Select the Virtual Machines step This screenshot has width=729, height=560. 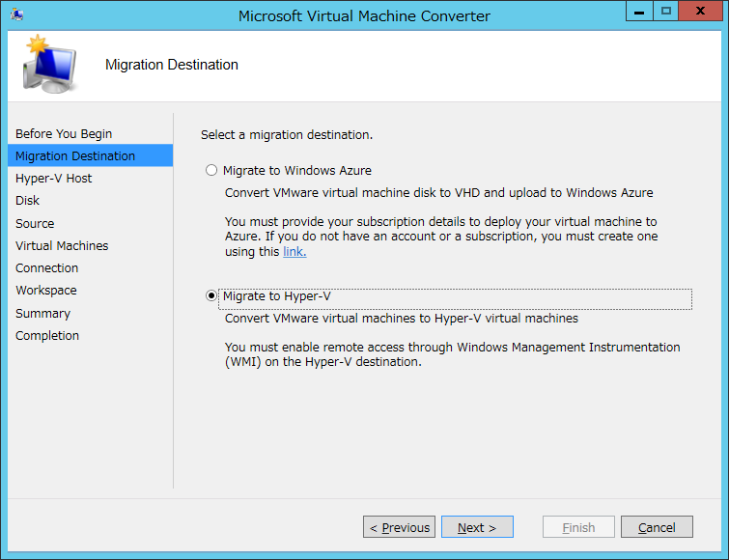tap(62, 246)
